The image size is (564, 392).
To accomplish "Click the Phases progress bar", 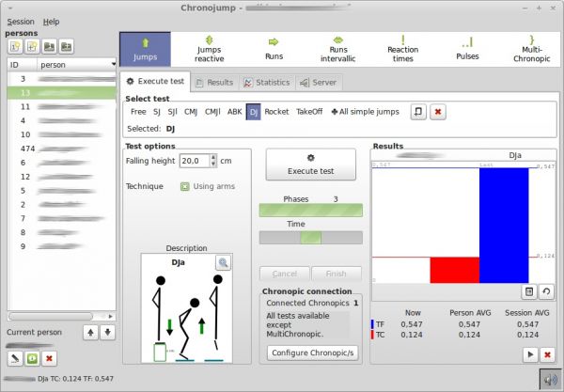I will point(311,211).
